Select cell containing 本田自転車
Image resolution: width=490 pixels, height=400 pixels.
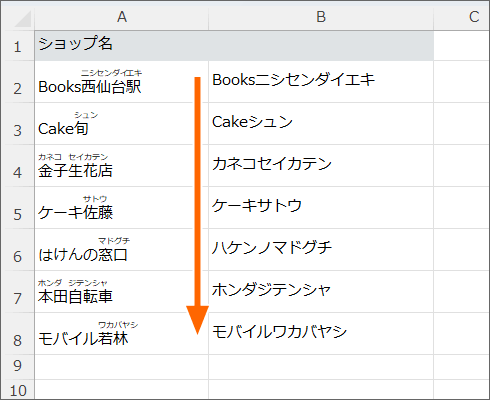[122, 292]
